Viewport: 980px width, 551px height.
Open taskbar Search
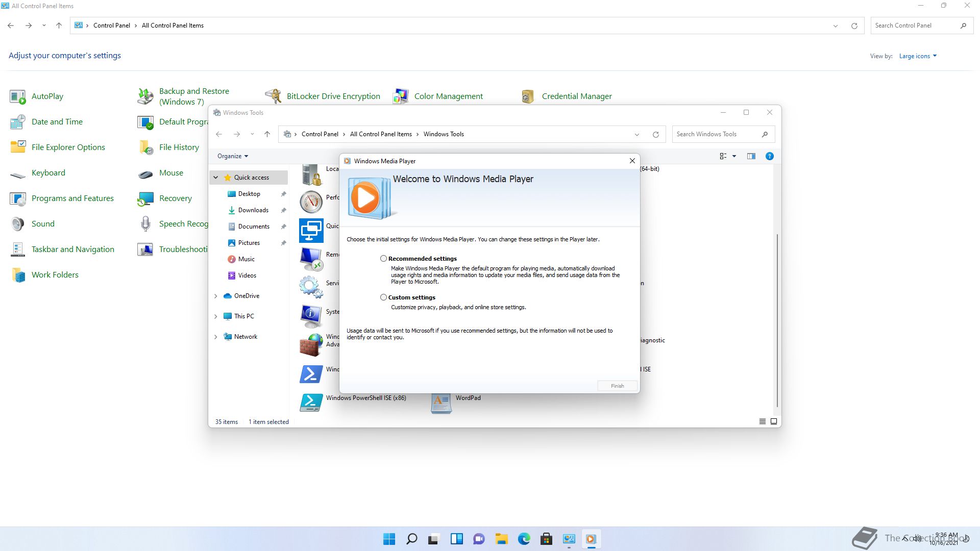pos(411,539)
